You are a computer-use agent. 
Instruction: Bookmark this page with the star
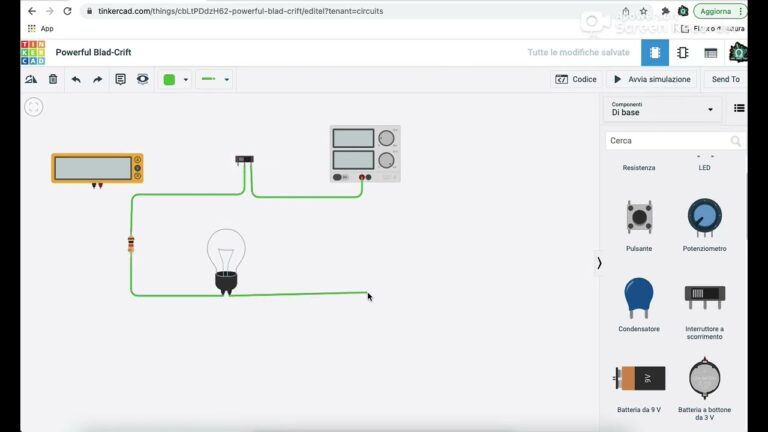pos(644,11)
